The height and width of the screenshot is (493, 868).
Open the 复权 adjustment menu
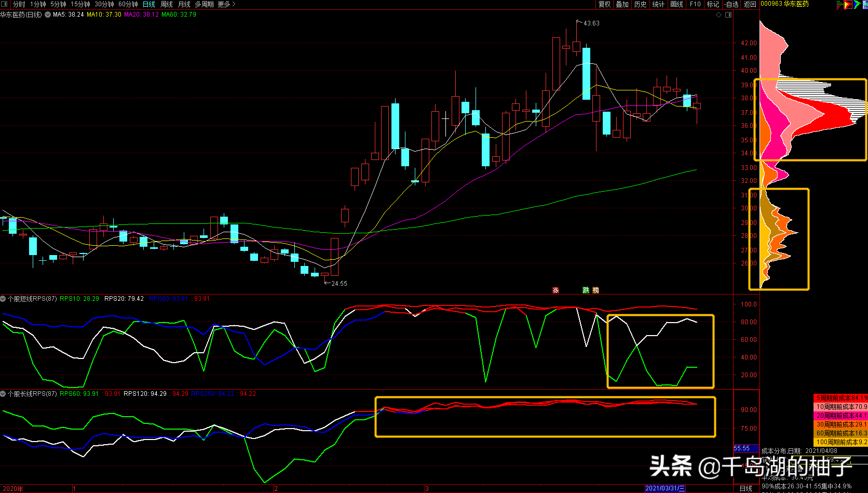(x=605, y=4)
